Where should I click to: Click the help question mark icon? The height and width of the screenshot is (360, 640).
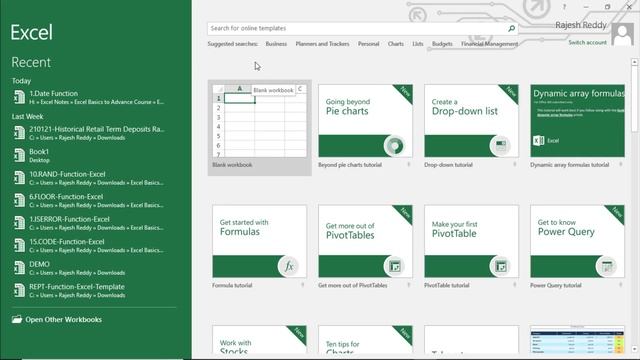click(x=564, y=7)
